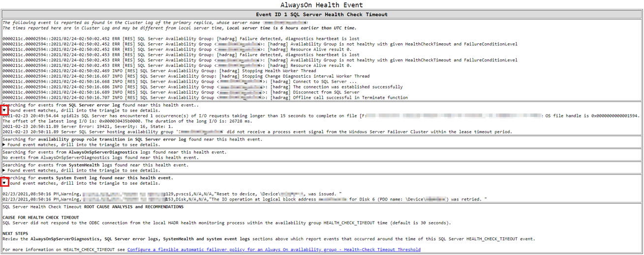
Task: Select Disk 'IO operation at logical block address' line
Action: (x=245, y=199)
